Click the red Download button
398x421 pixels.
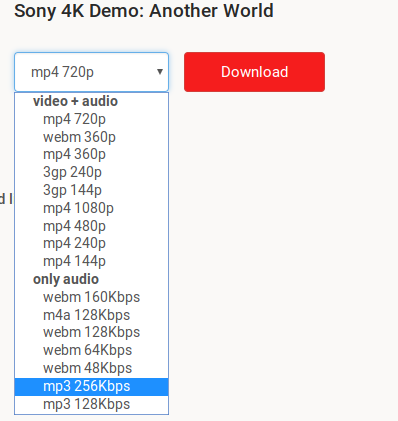click(254, 72)
